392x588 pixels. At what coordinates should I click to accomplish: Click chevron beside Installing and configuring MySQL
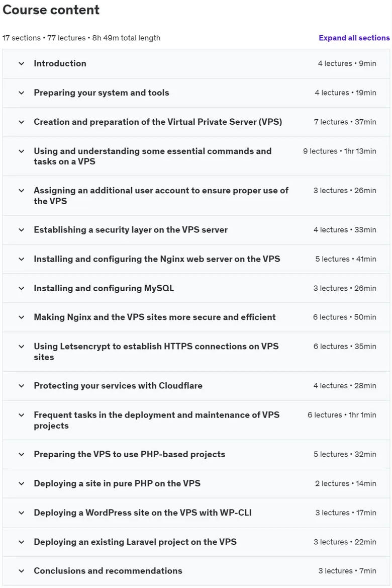pyautogui.click(x=22, y=288)
